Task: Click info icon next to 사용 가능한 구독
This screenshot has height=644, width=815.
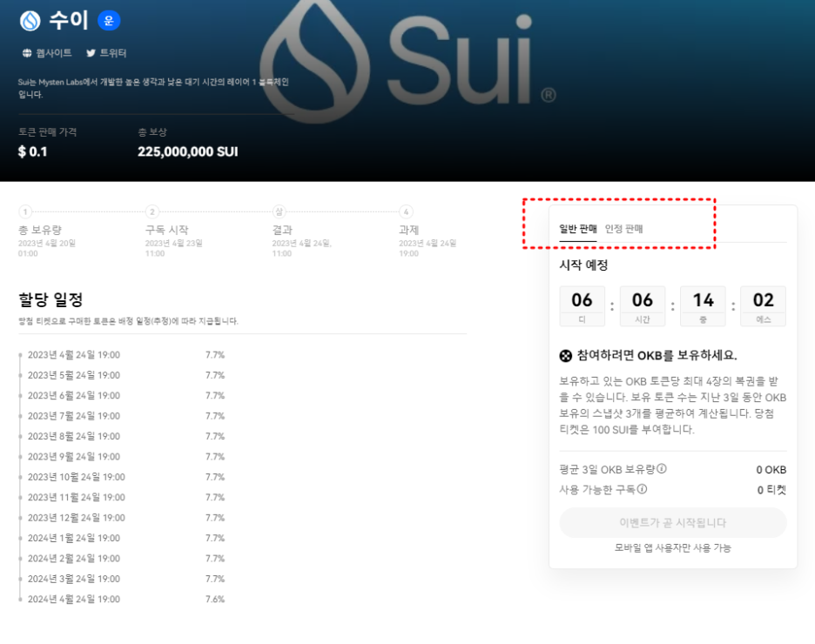Action: (x=643, y=489)
